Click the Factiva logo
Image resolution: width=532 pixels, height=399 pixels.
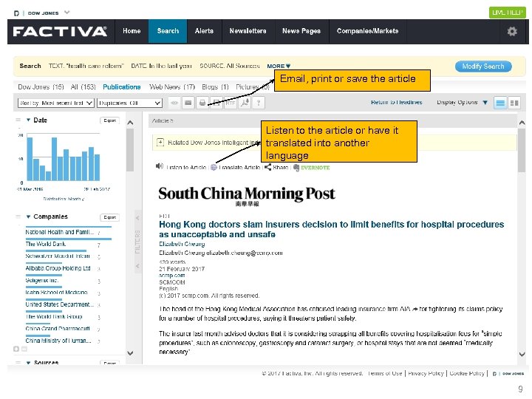point(60,32)
